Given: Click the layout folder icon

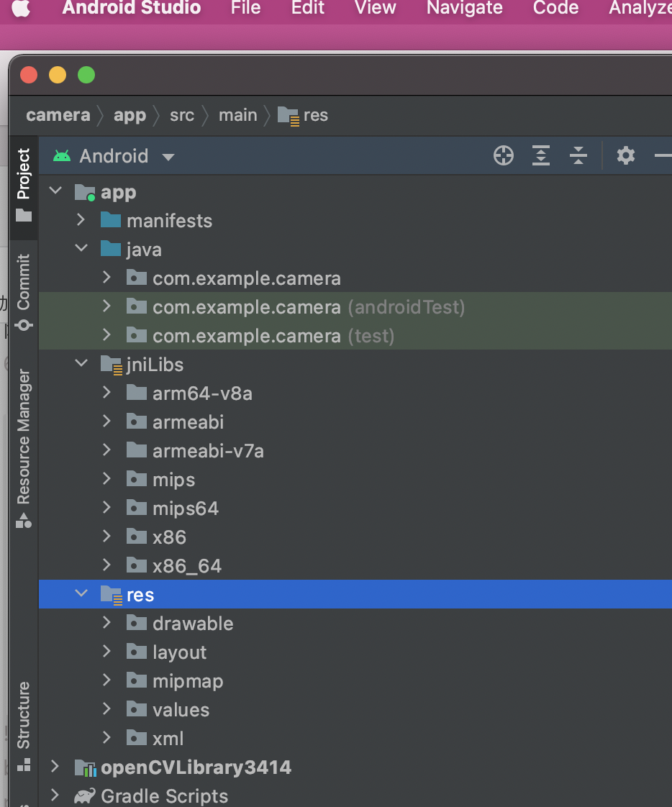Looking at the screenshot, I should [x=137, y=652].
